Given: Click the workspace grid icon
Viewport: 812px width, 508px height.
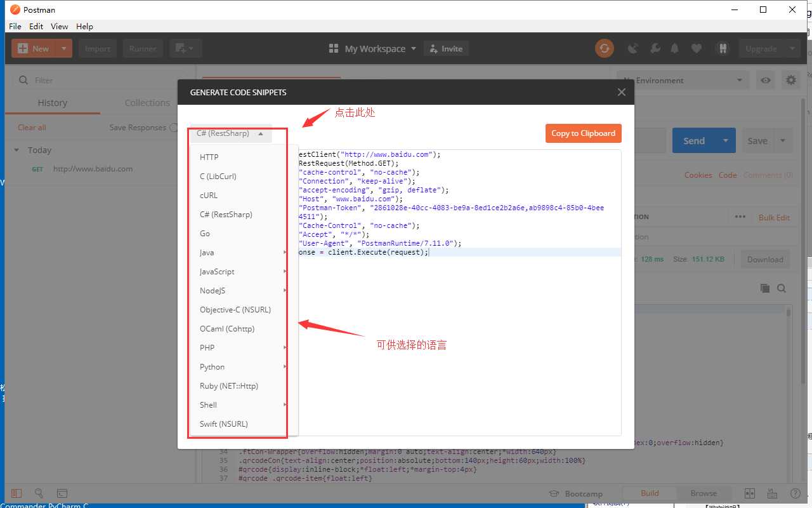Looking at the screenshot, I should [334, 49].
